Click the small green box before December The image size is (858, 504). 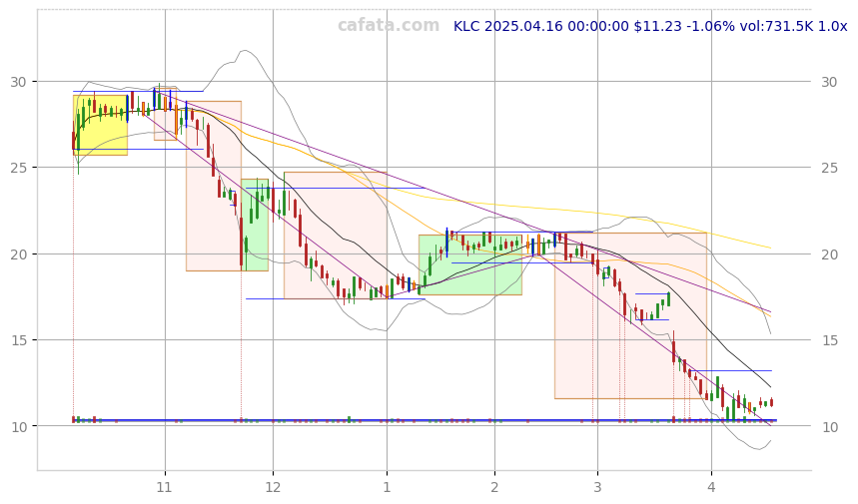255,225
